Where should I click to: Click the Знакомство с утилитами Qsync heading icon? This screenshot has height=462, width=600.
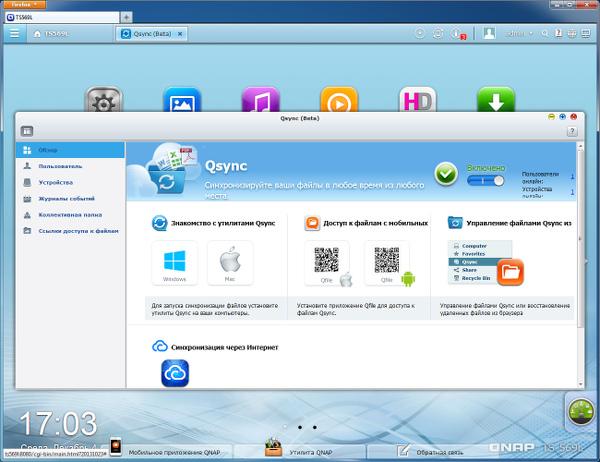pyautogui.click(x=160, y=223)
